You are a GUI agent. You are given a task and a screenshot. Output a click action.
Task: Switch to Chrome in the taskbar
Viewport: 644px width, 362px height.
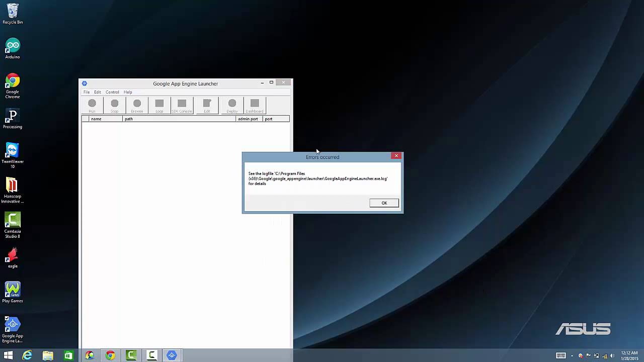pyautogui.click(x=110, y=355)
